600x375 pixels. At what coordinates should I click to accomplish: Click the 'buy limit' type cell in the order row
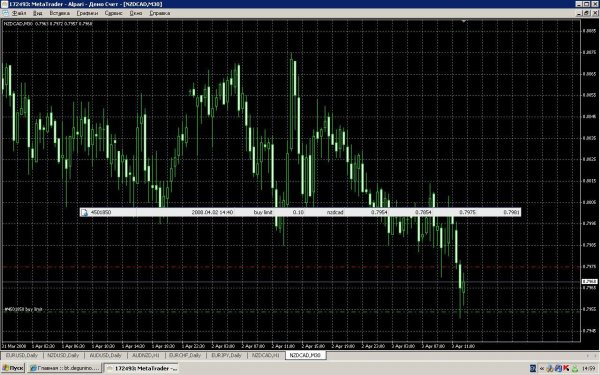click(x=263, y=212)
